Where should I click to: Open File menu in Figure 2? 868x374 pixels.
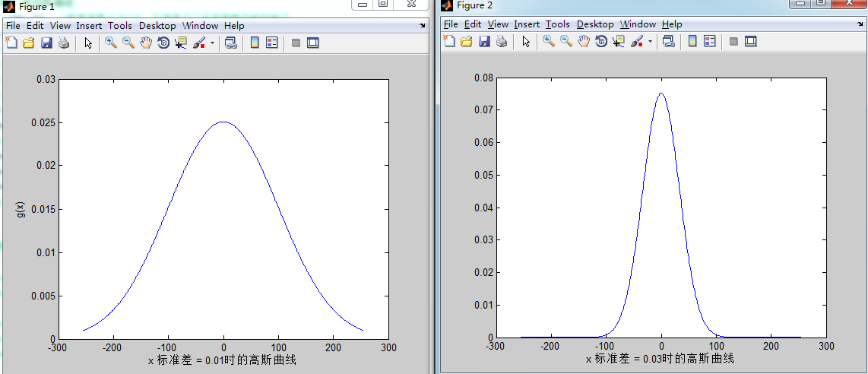(451, 24)
